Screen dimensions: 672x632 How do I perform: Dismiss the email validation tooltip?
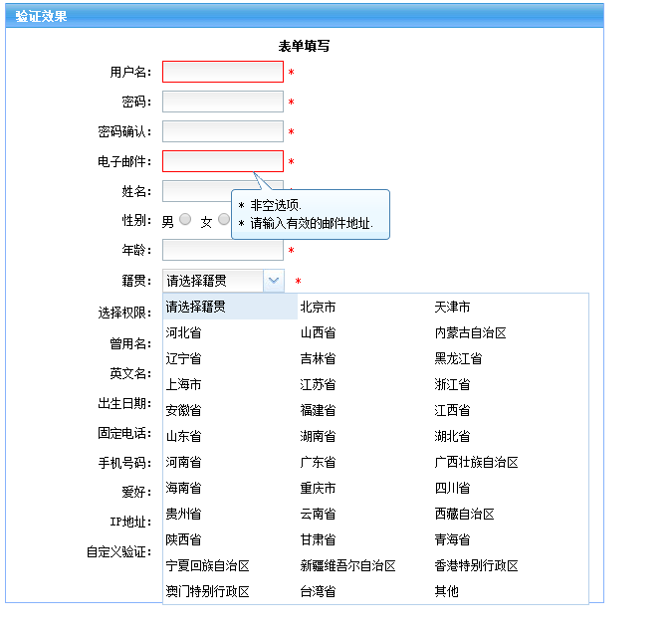tap(311, 214)
